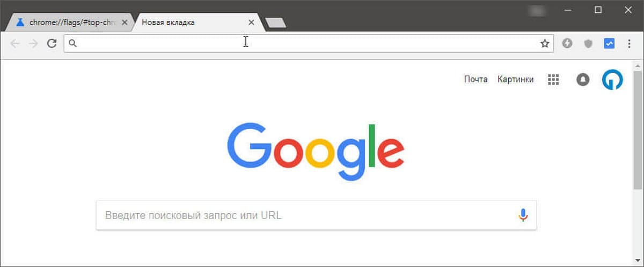Open the blue chart extension icon
This screenshot has width=644, height=267.
coord(609,44)
